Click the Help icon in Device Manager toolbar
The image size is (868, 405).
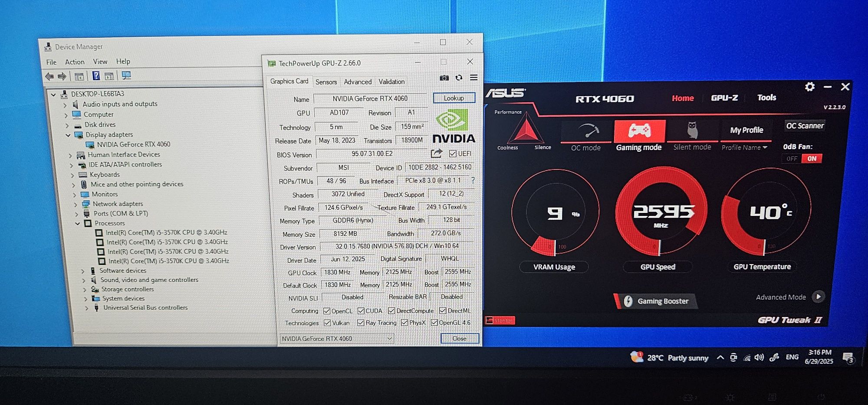(x=96, y=76)
